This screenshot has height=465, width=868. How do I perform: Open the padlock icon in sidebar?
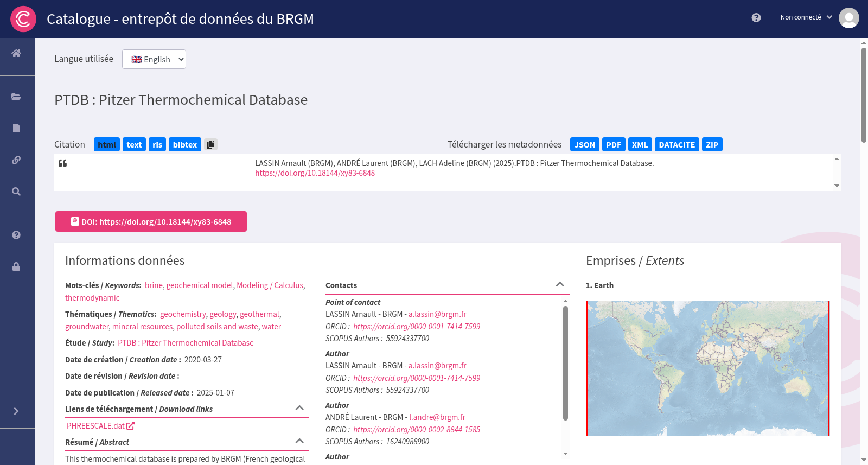pos(16,266)
